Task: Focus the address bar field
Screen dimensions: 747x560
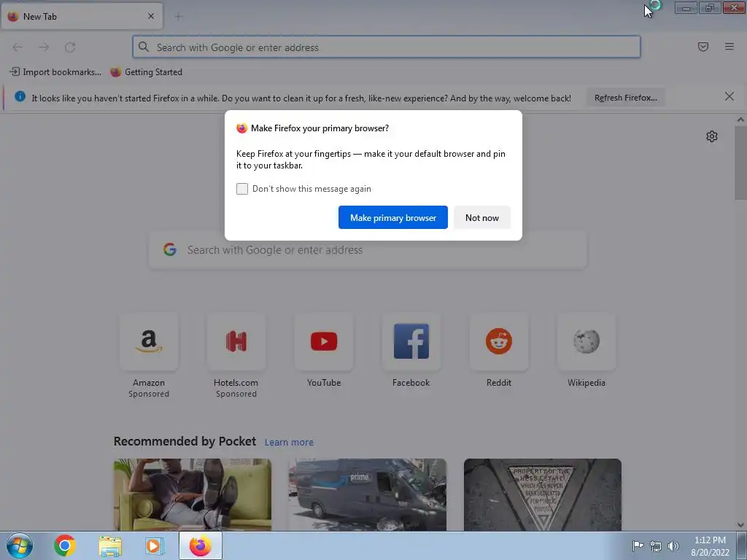Action: (x=387, y=47)
